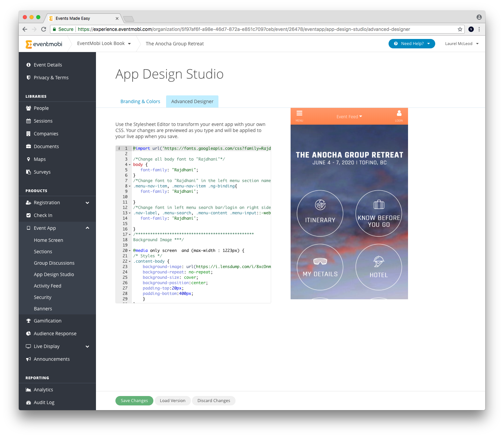Collapse the Event App sidebar section
This screenshot has height=437, width=504.
click(87, 228)
